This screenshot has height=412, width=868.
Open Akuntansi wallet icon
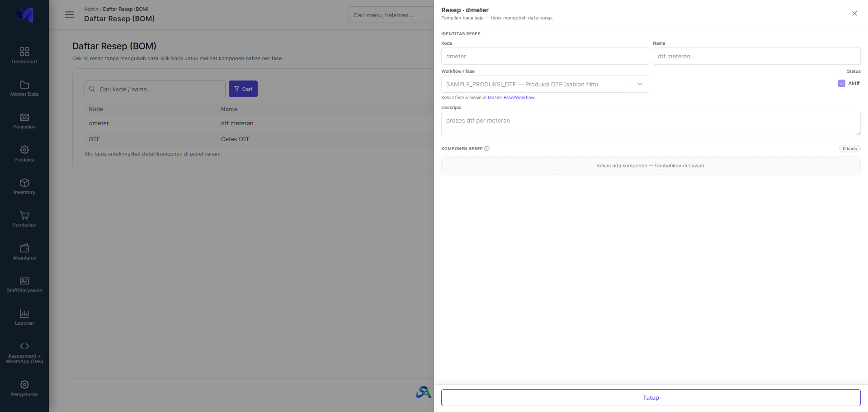point(24,248)
